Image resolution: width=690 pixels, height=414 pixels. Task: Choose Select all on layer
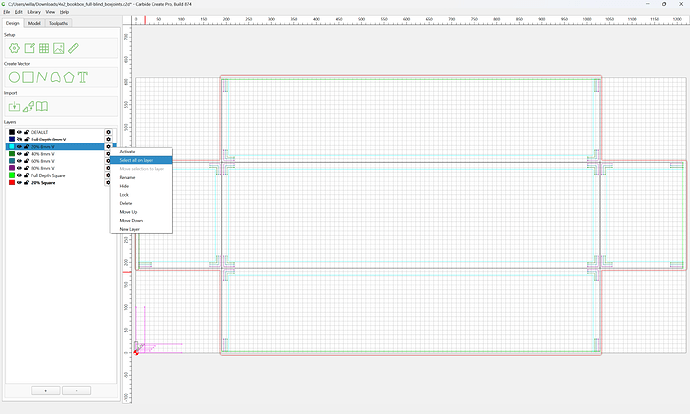point(141,160)
